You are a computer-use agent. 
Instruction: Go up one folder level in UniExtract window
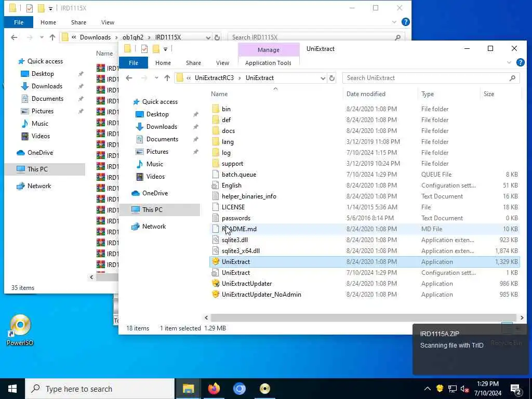[167, 78]
